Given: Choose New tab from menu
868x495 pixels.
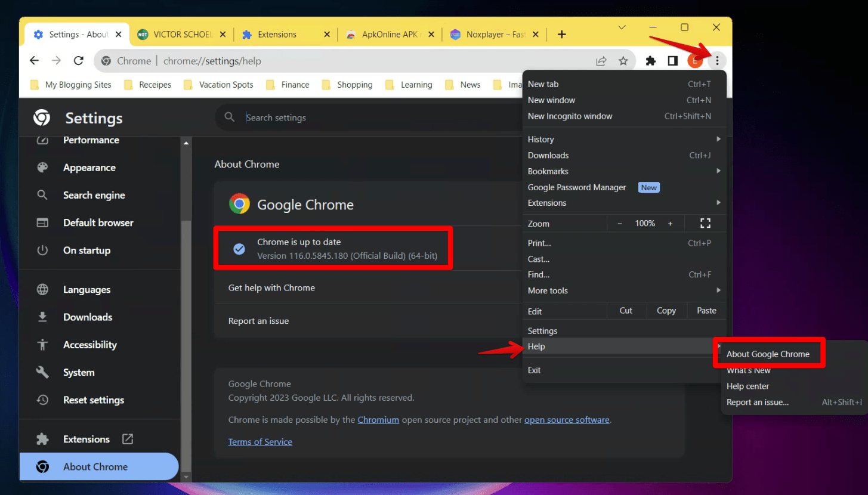Looking at the screenshot, I should pos(624,84).
